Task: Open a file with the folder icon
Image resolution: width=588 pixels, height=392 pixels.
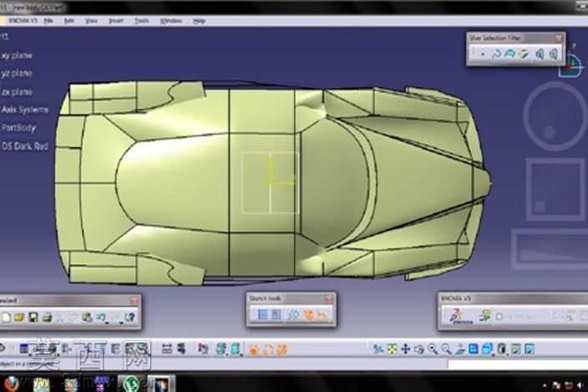Action: point(19,318)
